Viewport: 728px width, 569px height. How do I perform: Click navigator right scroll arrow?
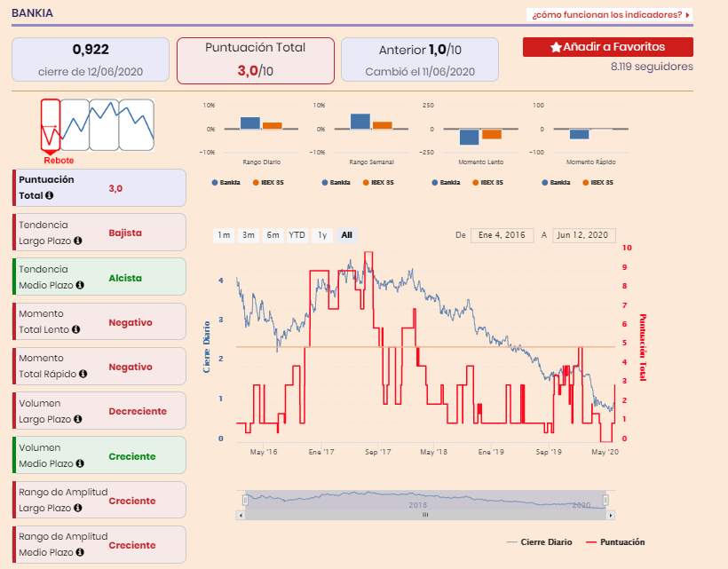coord(611,515)
